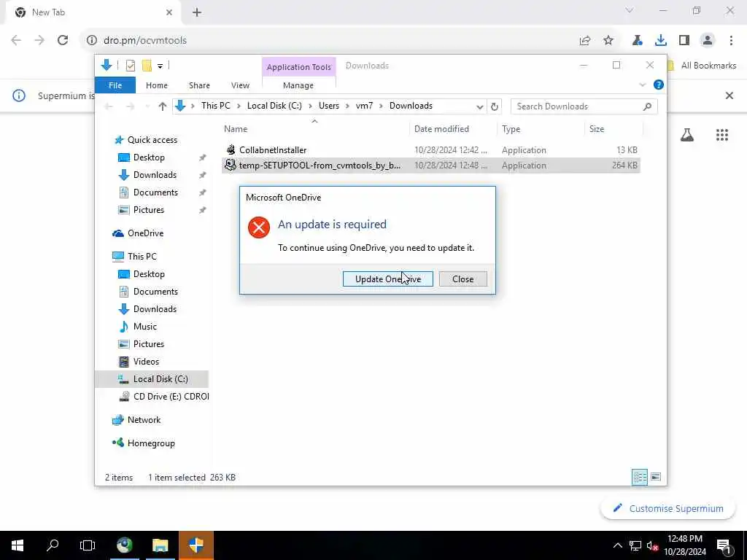Switch to Large icons view layout icon
Viewport: 747px width, 560px height.
point(656,477)
